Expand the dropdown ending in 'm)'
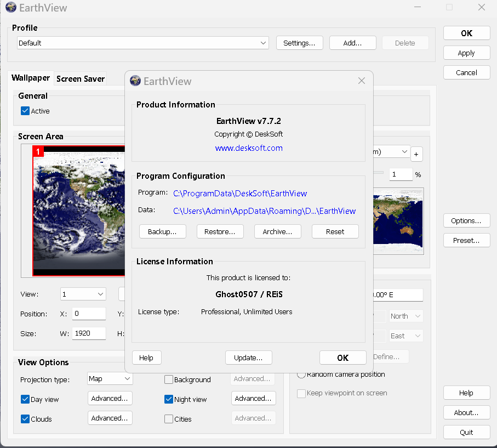 [x=392, y=152]
